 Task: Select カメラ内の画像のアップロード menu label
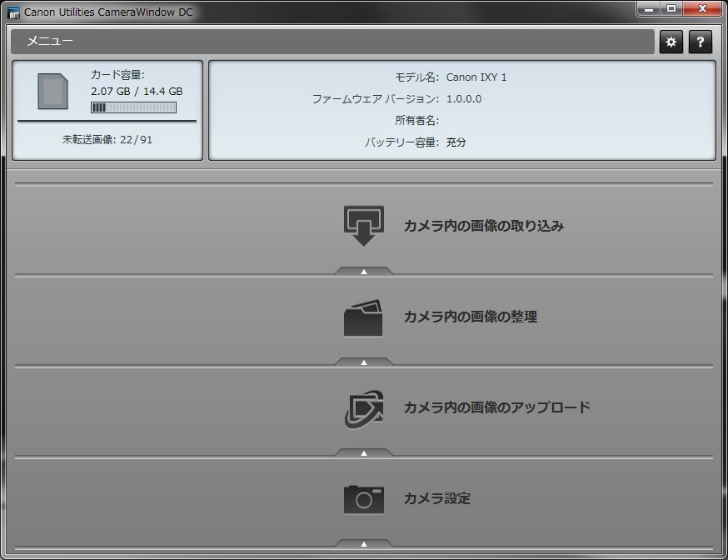[496, 407]
